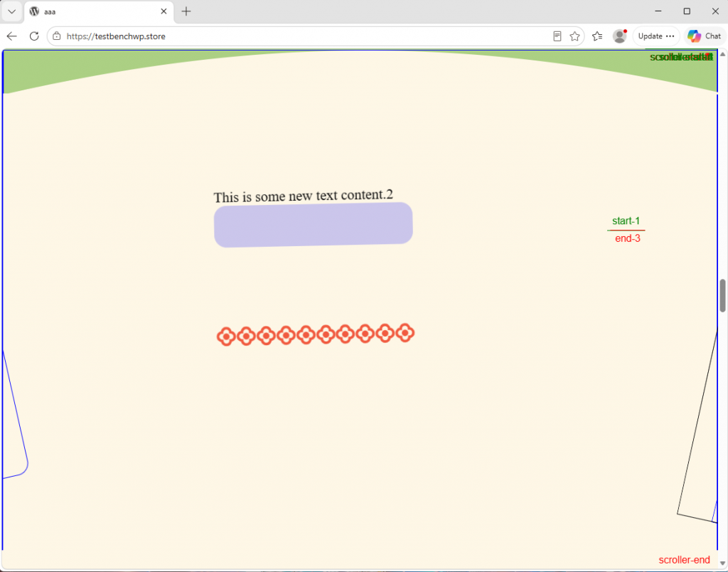Click the lavender rounded rectangle box
The height and width of the screenshot is (572, 728).
coord(314,225)
